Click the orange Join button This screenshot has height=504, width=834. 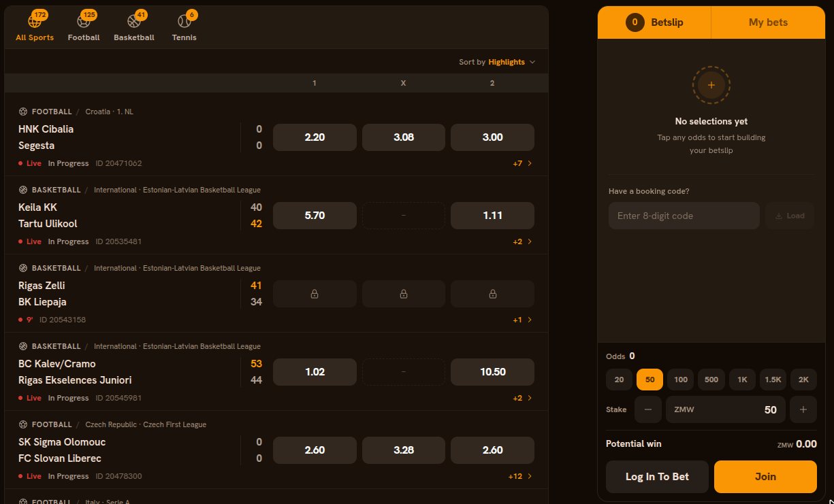click(x=765, y=477)
